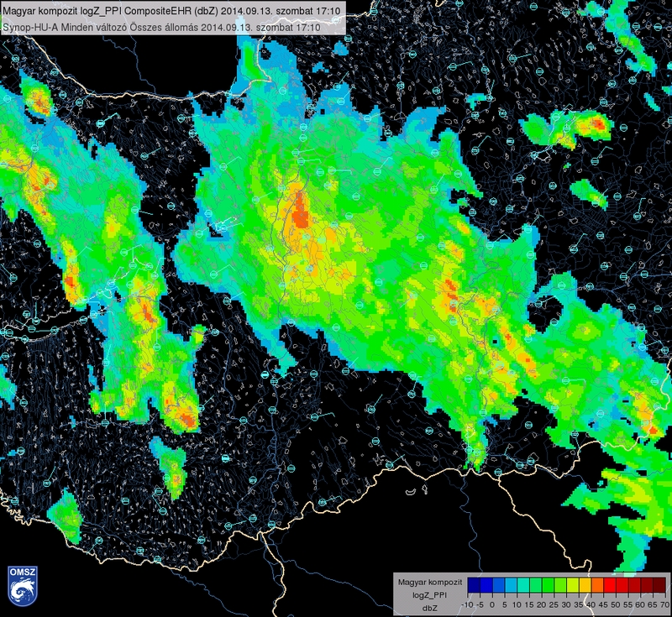The height and width of the screenshot is (617, 672).
Task: Pick the lime green 25 to 30 dBZ swatch
Action: 560,585
